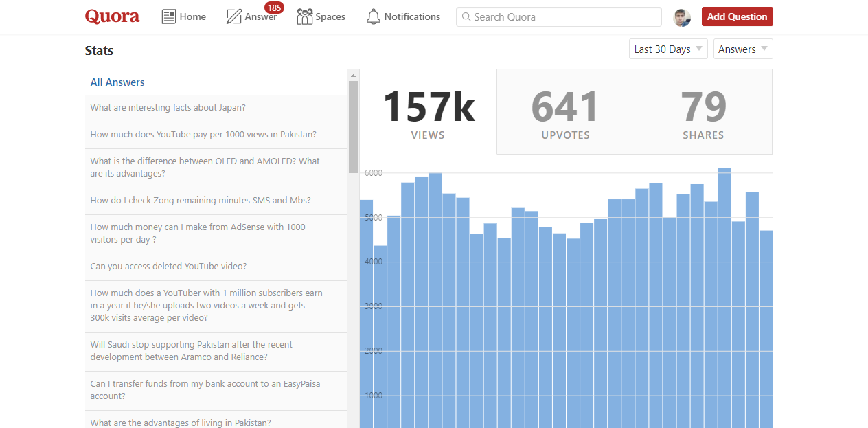
Task: Select the 157k Views tab
Action: (x=429, y=111)
